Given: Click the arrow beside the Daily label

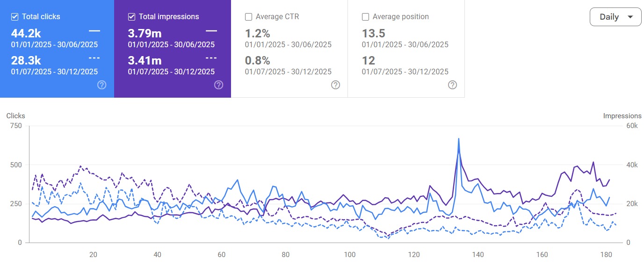Looking at the screenshot, I should coord(630,17).
